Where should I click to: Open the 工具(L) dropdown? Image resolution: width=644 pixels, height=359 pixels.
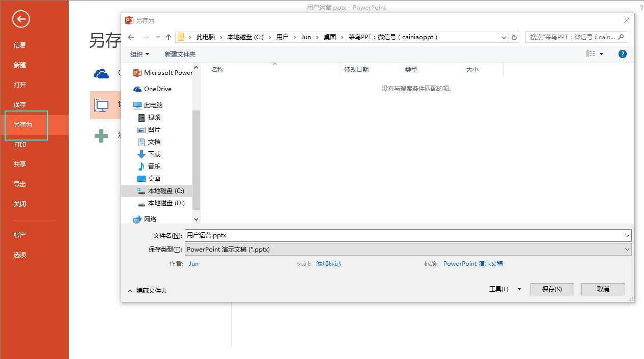coord(500,289)
